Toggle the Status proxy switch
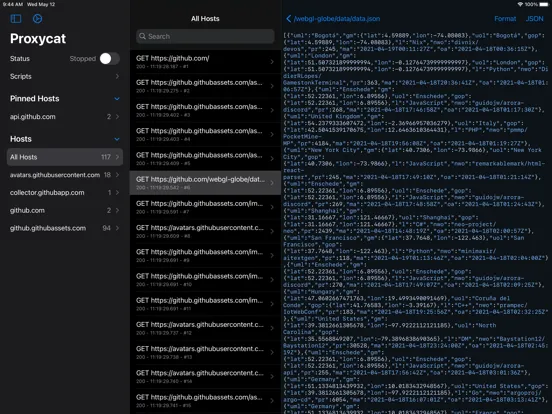This screenshot has width=552, height=414. coord(109,58)
